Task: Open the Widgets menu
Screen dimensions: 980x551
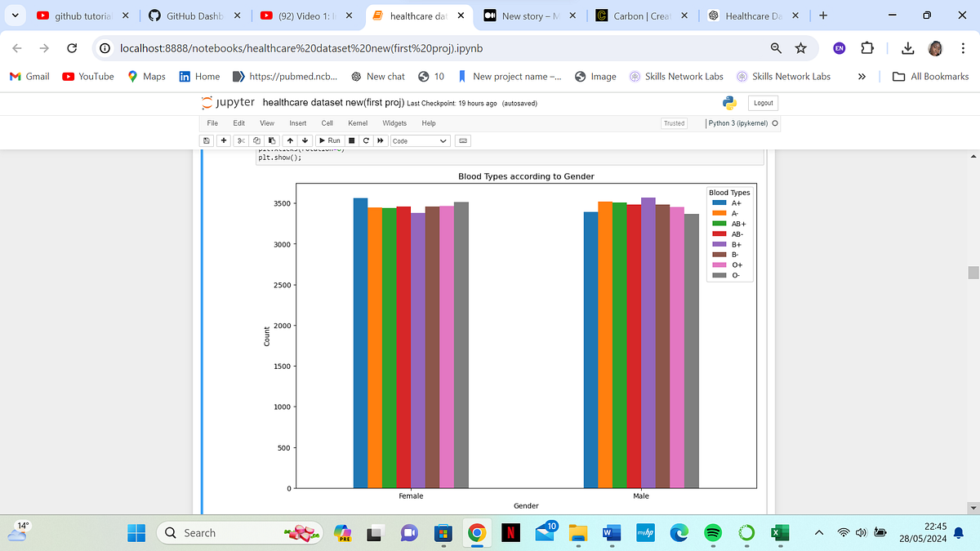Action: [394, 122]
